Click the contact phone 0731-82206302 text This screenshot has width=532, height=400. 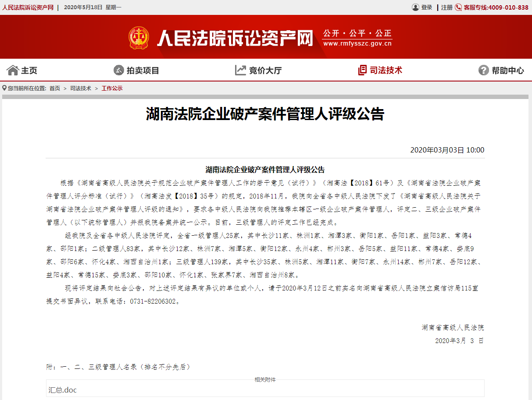153,302
